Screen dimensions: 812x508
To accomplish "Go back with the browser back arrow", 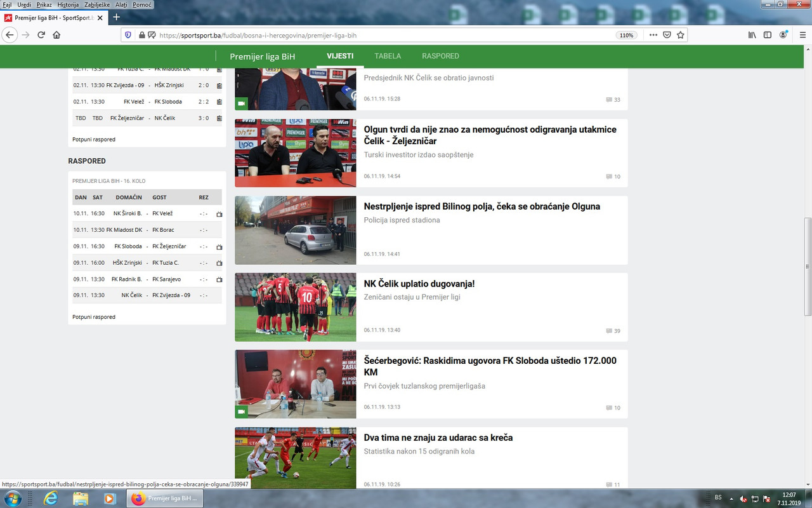I will 10,35.
